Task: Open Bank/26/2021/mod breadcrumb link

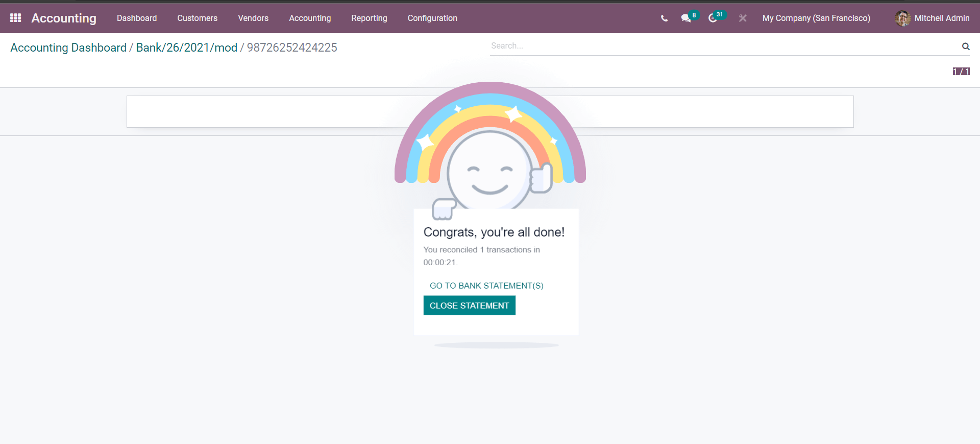Action: [187, 48]
